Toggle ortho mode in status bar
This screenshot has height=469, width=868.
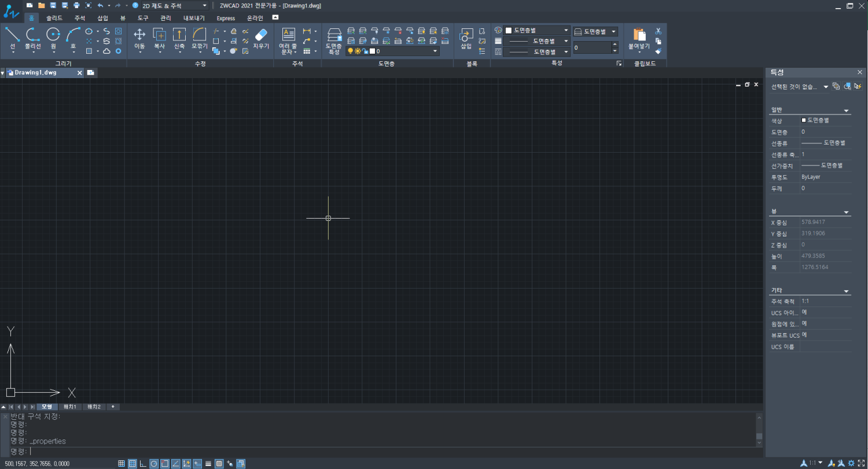(143, 463)
